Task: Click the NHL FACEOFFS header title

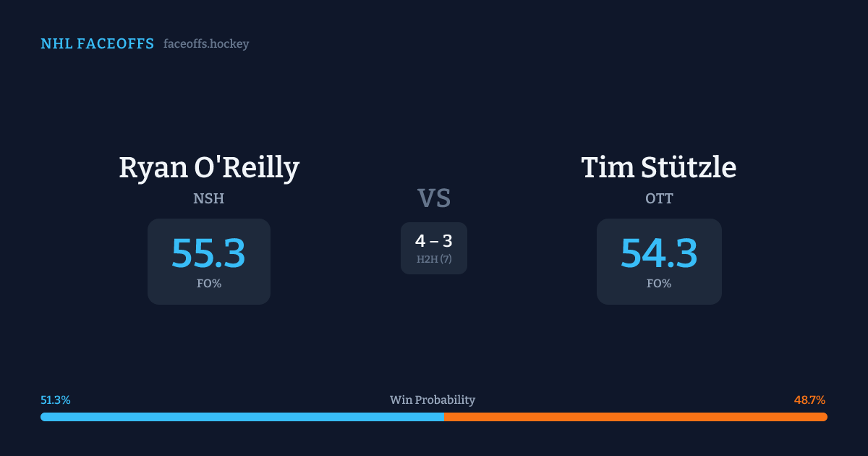Action: [x=97, y=44]
